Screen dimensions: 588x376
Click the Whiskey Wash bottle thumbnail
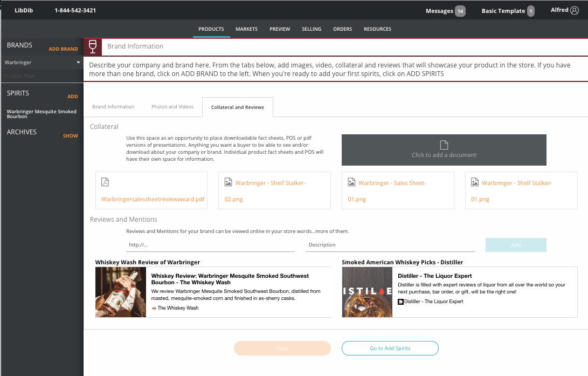(121, 292)
